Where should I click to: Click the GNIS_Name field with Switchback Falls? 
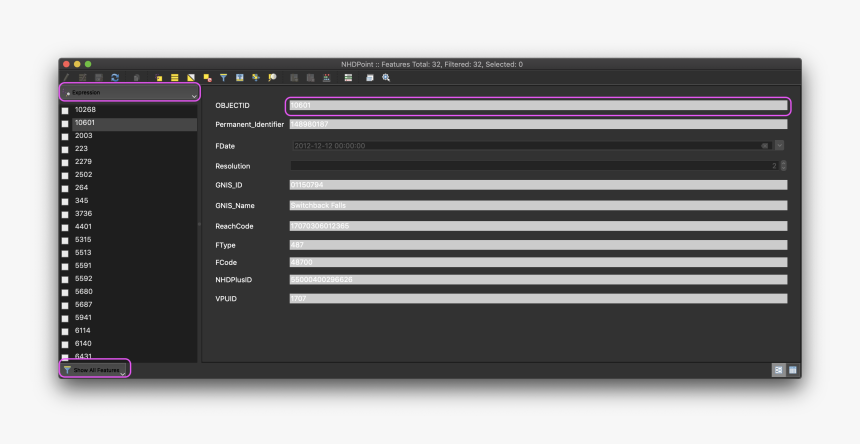pos(537,205)
